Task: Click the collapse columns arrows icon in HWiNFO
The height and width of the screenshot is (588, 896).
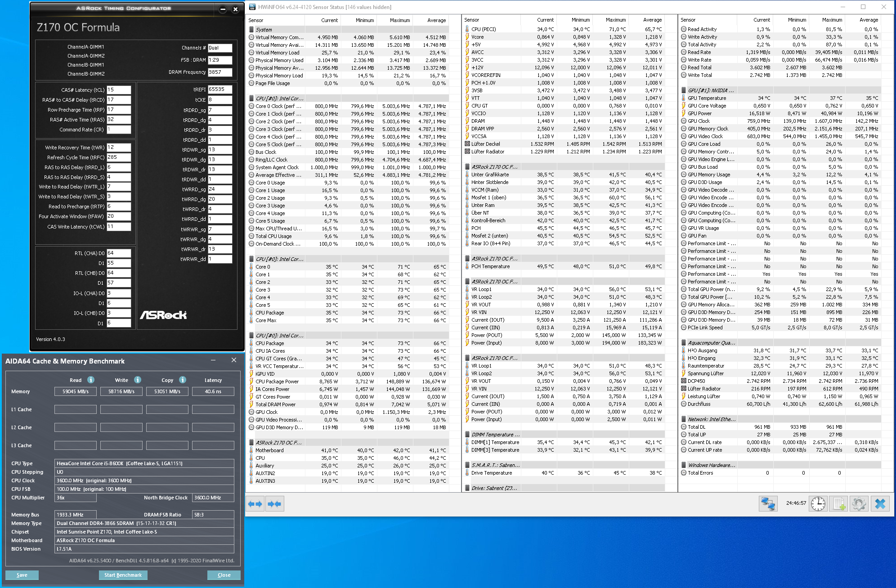Action: pos(274,504)
